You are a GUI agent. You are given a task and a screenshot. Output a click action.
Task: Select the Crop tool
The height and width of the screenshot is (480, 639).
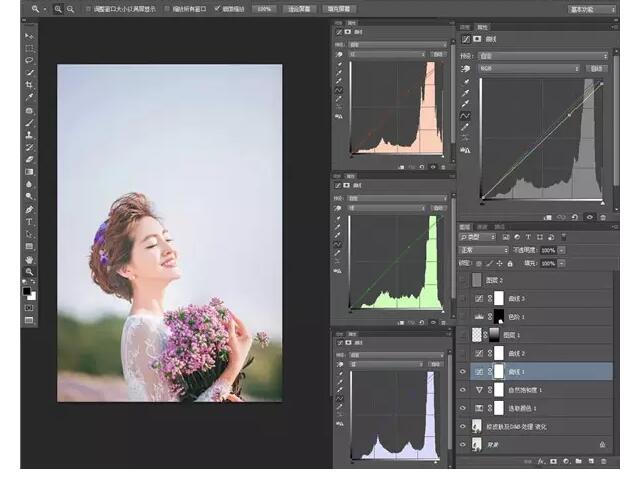pyautogui.click(x=29, y=85)
